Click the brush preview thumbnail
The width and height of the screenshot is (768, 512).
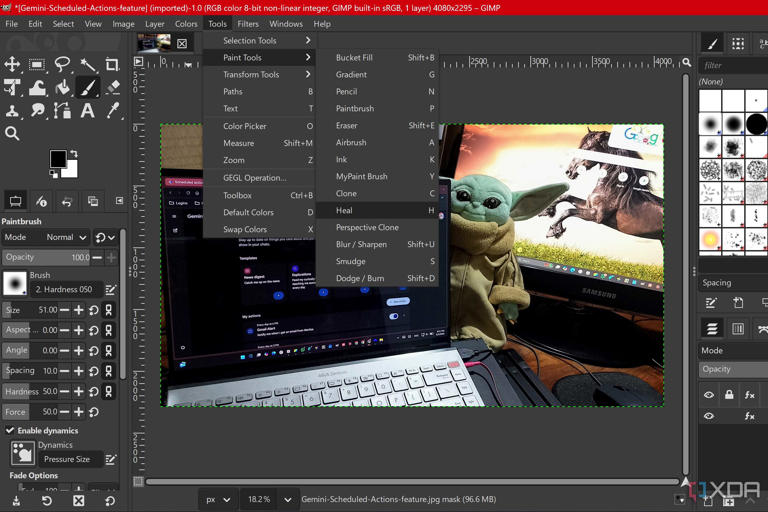15,284
